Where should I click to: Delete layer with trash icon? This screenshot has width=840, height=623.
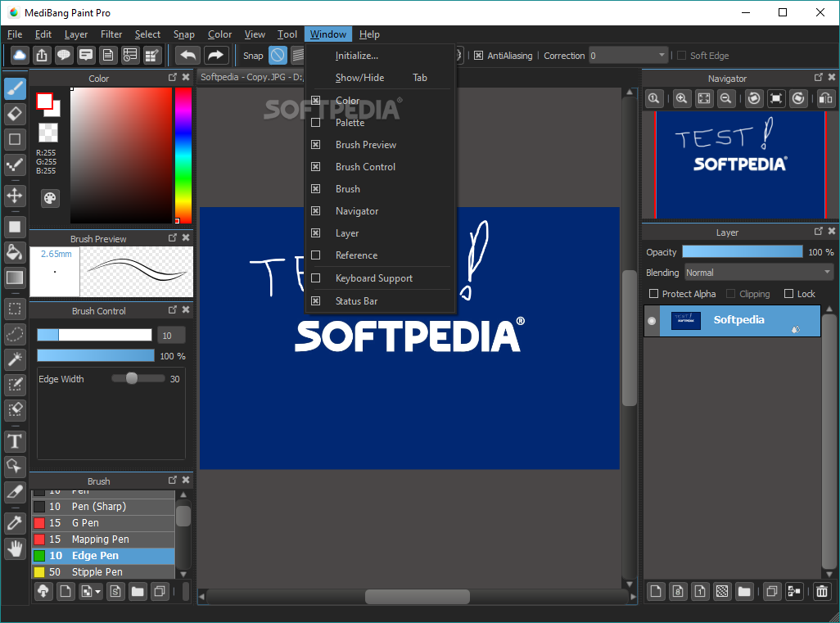822,591
